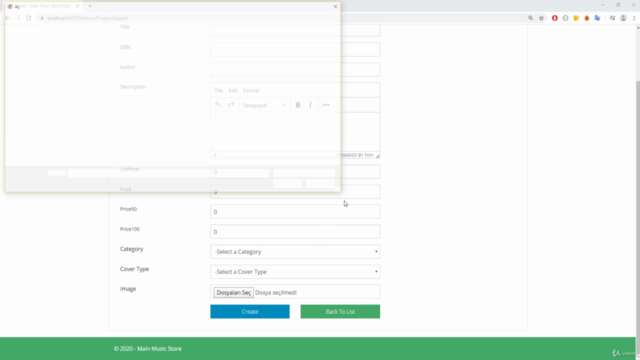The width and height of the screenshot is (640, 360).
Task: Click the Cover Type label text
Action: pos(134,269)
